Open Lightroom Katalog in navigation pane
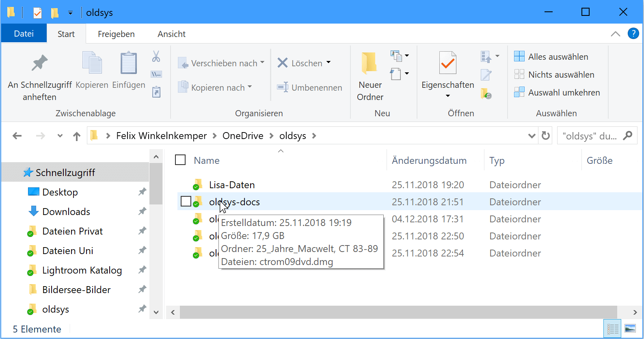644x339 pixels. point(82,270)
